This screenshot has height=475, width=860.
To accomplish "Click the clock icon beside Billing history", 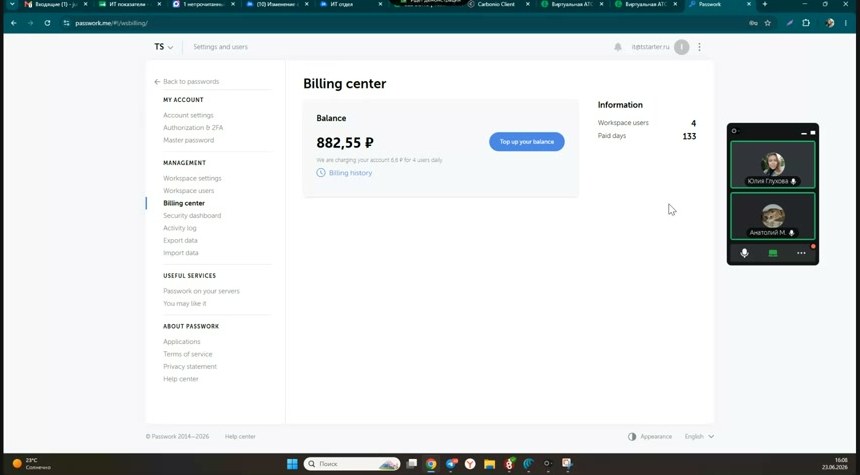I will tap(321, 173).
